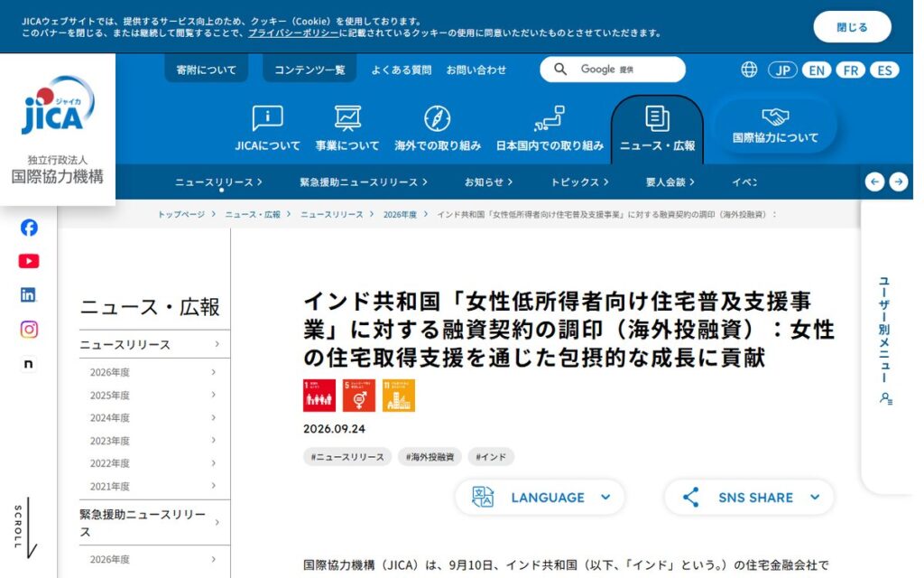
Task: Open JICA Facebook page icon
Action: (29, 228)
